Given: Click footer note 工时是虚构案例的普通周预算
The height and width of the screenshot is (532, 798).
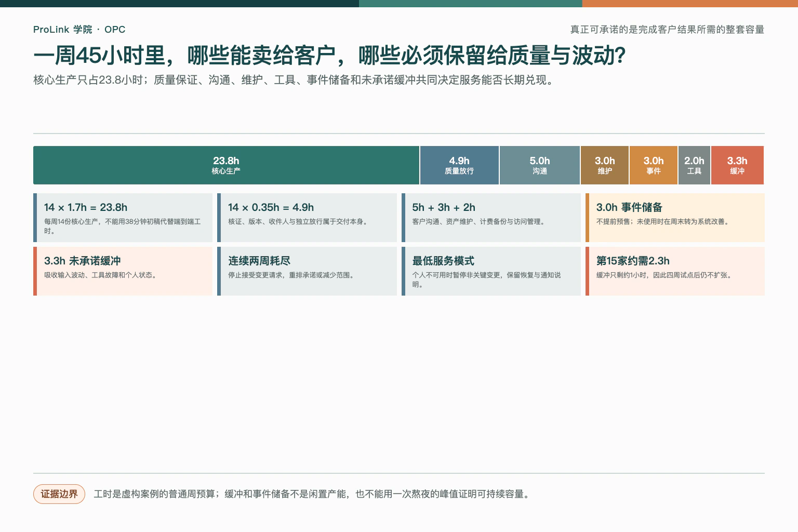Looking at the screenshot, I should pyautogui.click(x=313, y=494).
